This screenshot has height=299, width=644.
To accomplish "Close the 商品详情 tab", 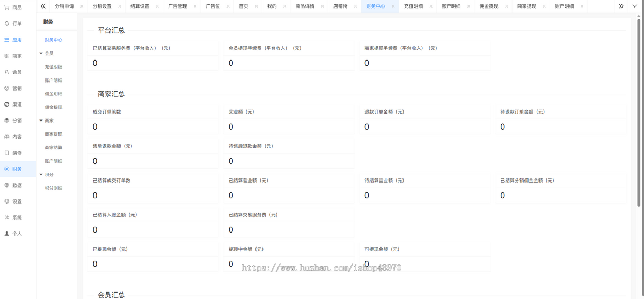I will click(323, 6).
